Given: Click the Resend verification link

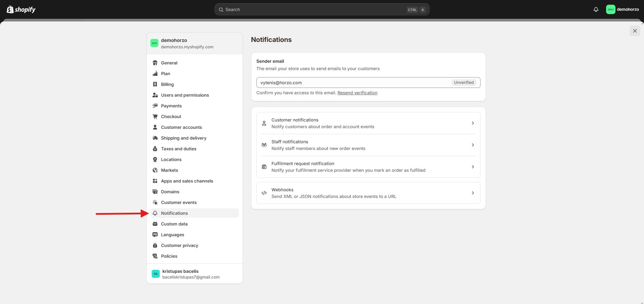Looking at the screenshot, I should point(357,93).
